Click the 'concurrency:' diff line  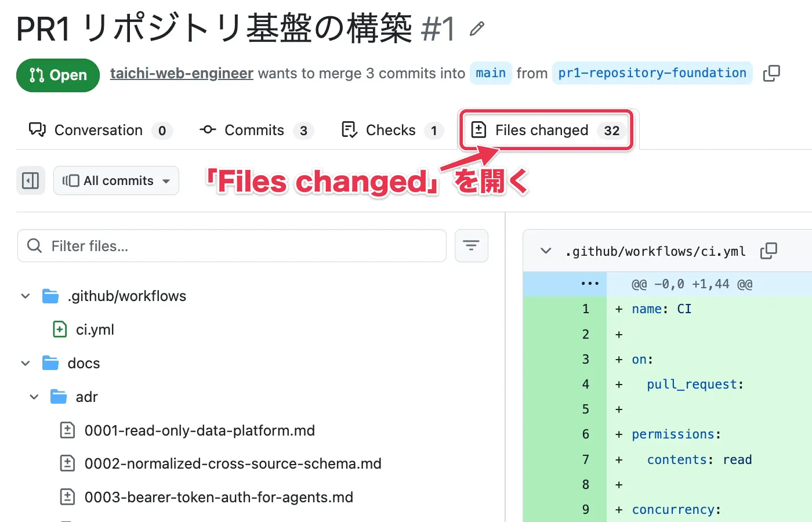click(676, 510)
